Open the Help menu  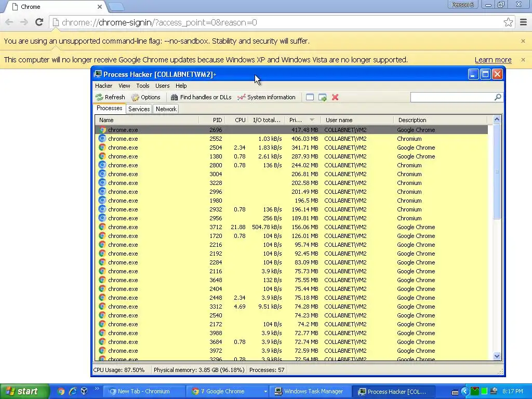pos(181,86)
